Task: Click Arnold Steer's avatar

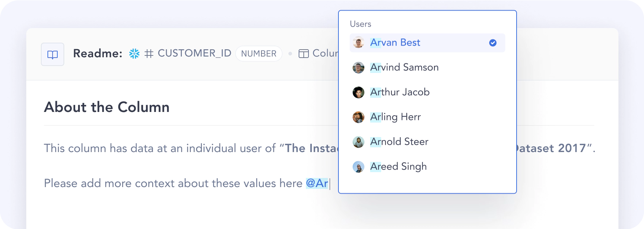Action: point(359,142)
